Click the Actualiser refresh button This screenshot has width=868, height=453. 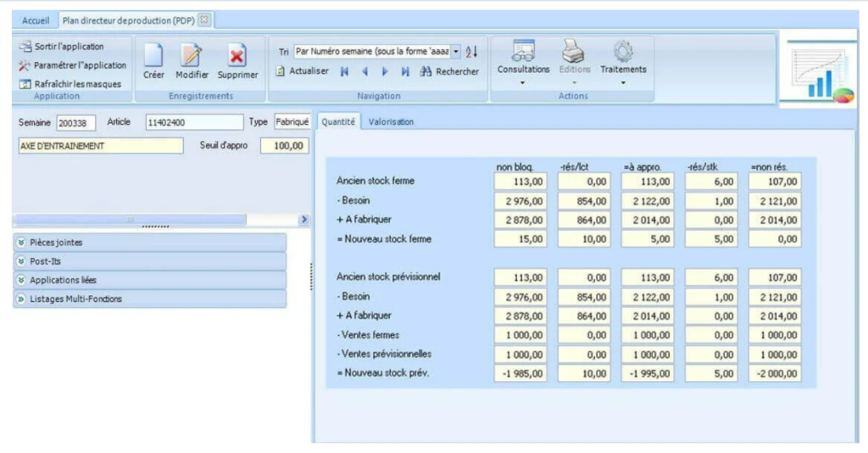(x=302, y=72)
